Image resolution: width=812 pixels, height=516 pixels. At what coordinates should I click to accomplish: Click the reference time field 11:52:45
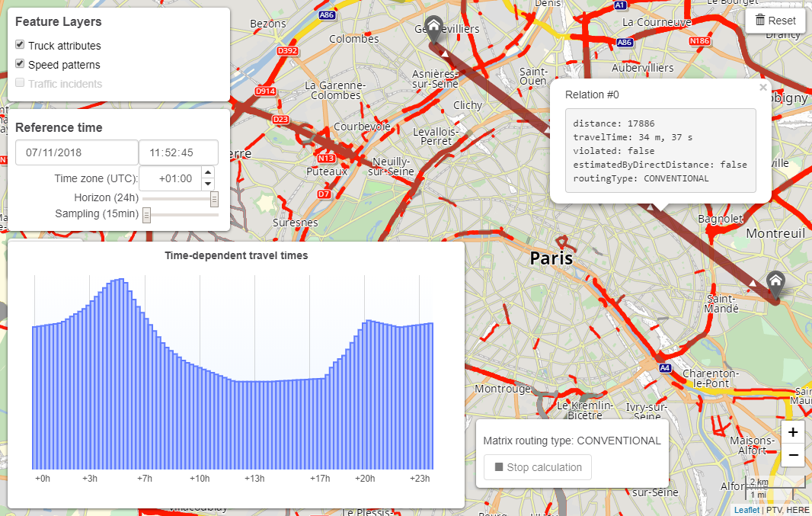178,152
